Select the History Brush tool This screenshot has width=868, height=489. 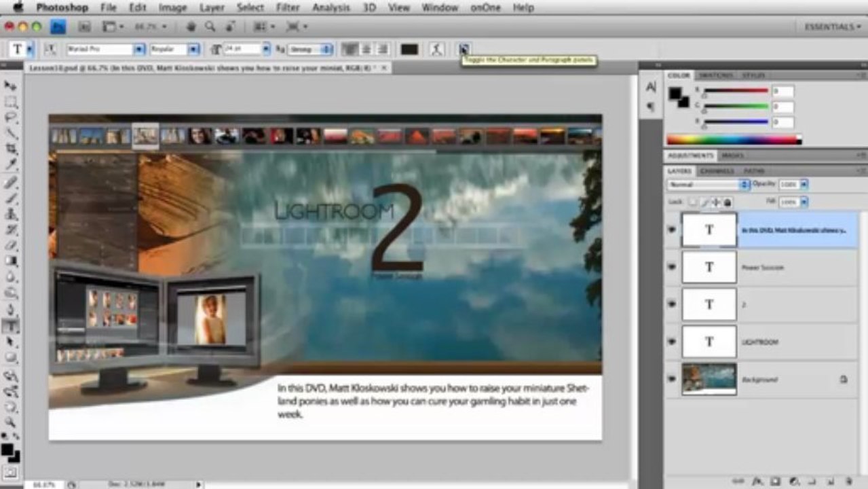pyautogui.click(x=11, y=230)
